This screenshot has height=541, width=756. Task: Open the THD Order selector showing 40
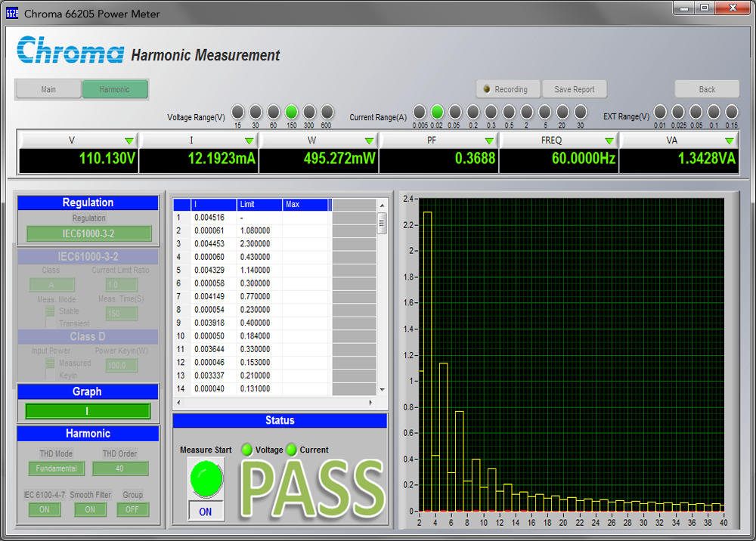(120, 468)
